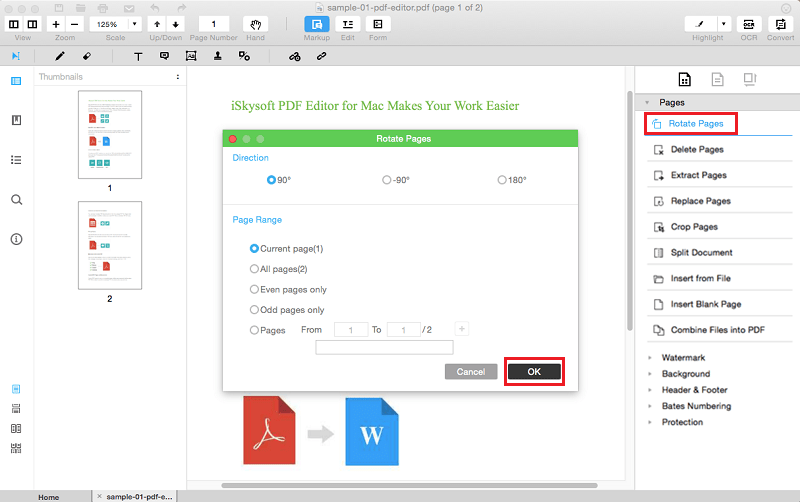Click OK in Rotate Pages dialog
Viewport: 800px width, 502px height.
tap(534, 371)
